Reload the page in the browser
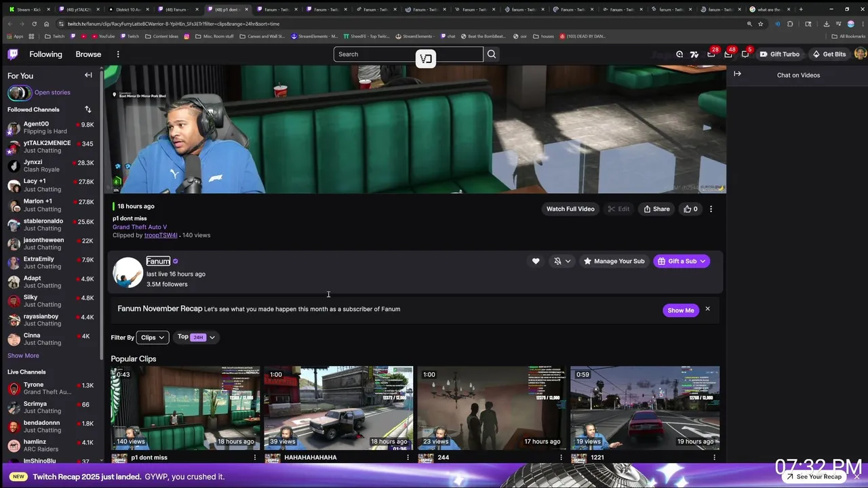The image size is (868, 488). point(34,24)
